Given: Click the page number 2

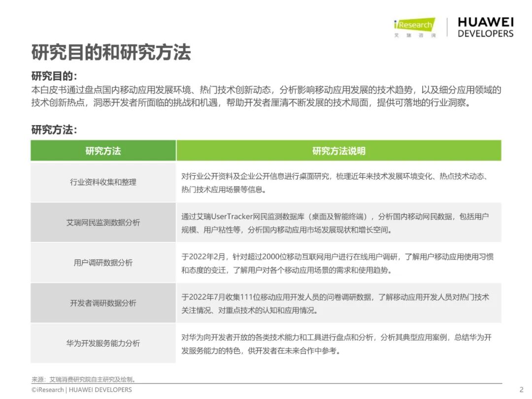Looking at the screenshot, I should point(522,390).
